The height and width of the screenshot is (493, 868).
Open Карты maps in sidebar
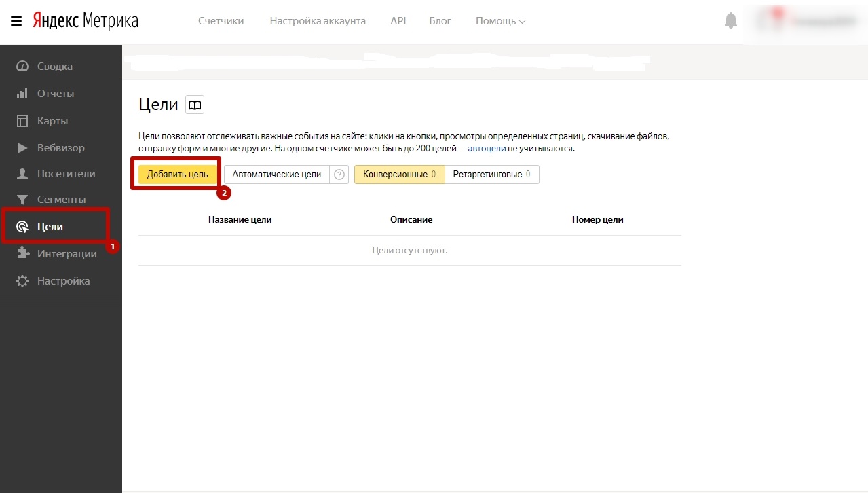pyautogui.click(x=52, y=121)
